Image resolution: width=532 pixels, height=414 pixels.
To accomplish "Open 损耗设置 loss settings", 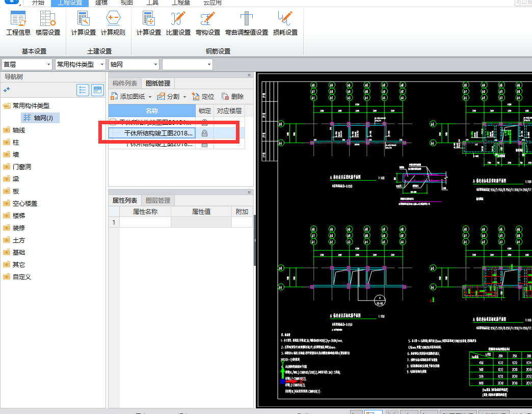I will (285, 24).
